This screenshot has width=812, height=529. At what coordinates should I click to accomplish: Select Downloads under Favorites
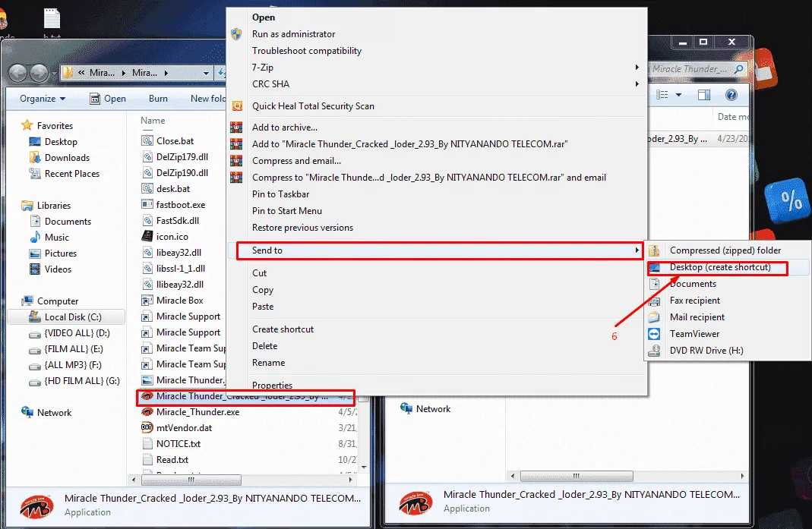[59, 158]
